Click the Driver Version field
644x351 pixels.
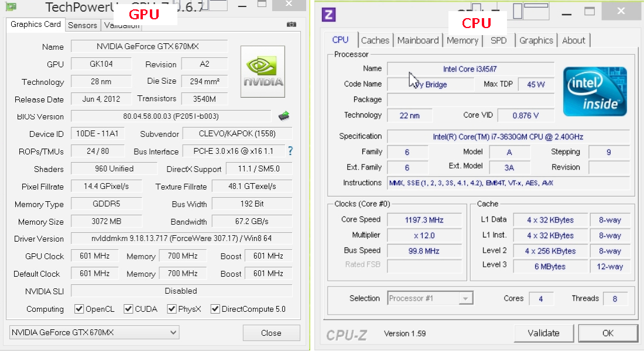[x=181, y=238]
